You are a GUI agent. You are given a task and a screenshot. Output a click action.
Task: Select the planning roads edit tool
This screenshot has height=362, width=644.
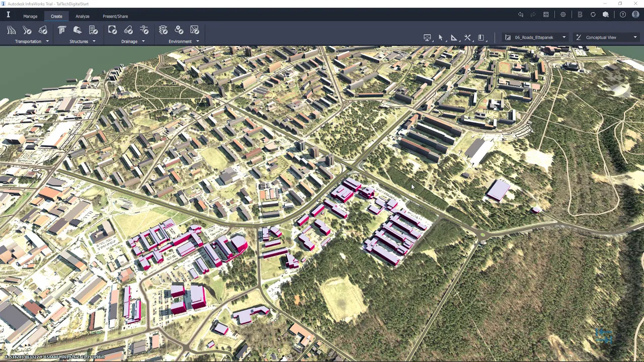pyautogui.click(x=27, y=30)
